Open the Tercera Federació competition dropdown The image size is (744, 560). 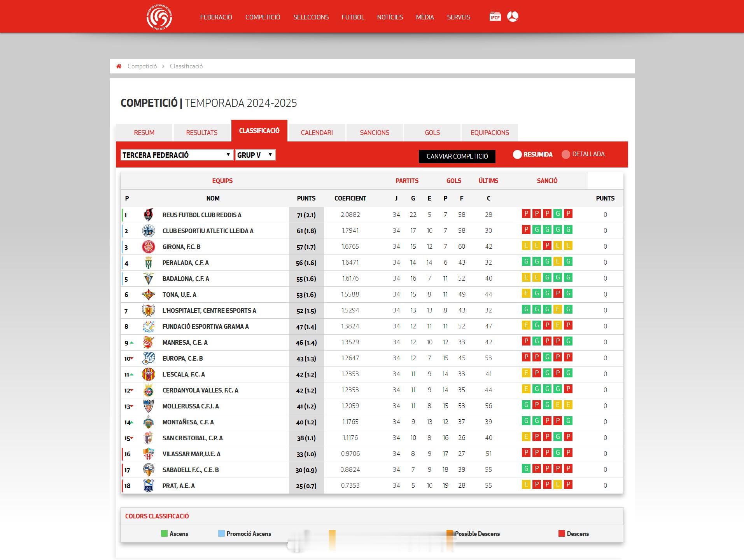[x=177, y=155]
